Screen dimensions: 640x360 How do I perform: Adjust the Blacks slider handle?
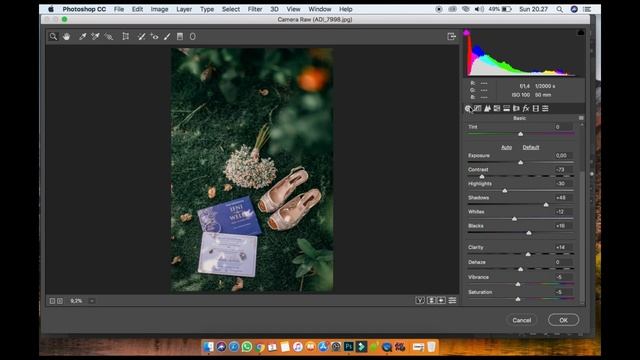(529, 233)
